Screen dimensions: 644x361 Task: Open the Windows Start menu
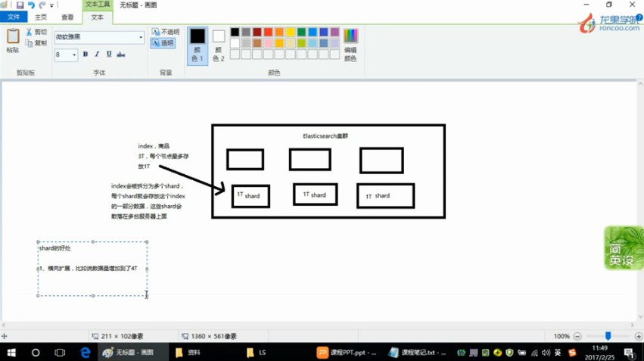11,353
